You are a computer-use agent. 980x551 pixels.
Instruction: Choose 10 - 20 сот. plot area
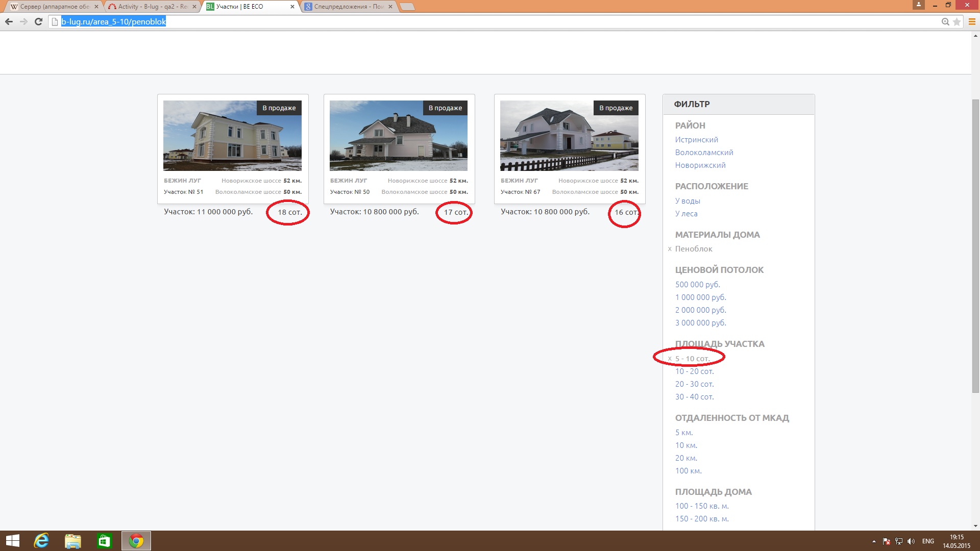pos(694,371)
